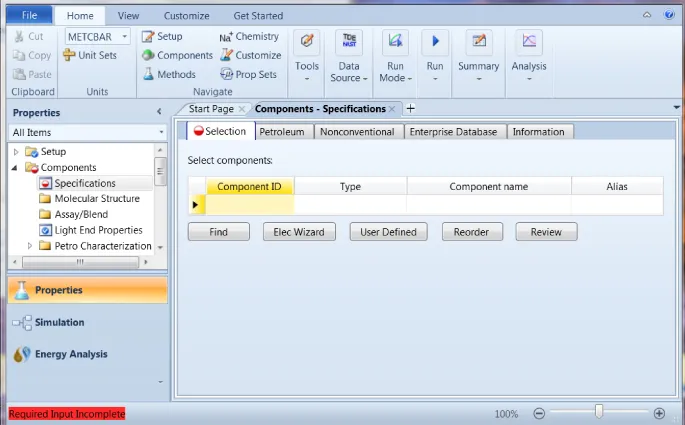Click the Run play icon
Viewport: 685px width, 425px height.
point(435,41)
